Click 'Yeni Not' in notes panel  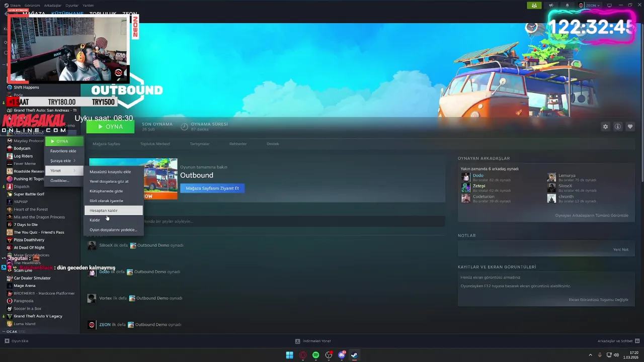coord(621,249)
